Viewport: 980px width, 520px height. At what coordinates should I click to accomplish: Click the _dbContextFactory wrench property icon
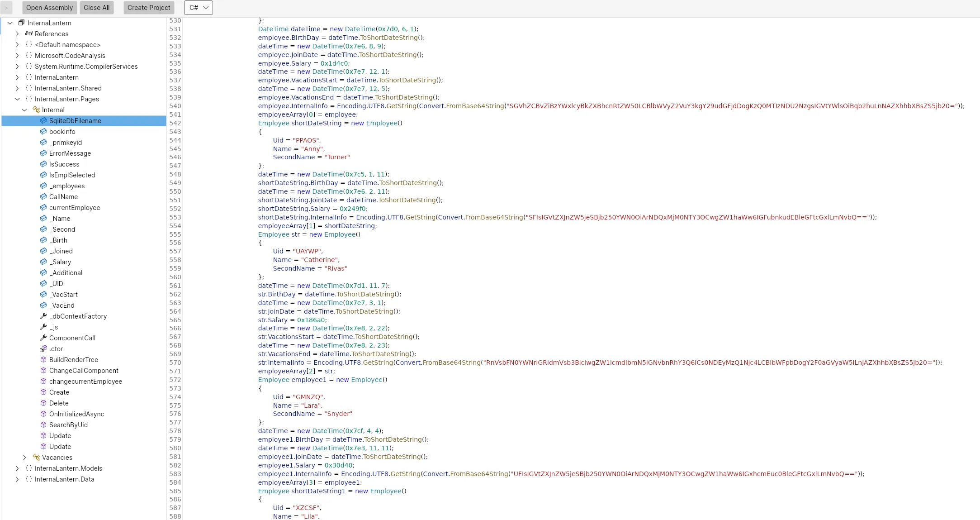[x=43, y=316]
